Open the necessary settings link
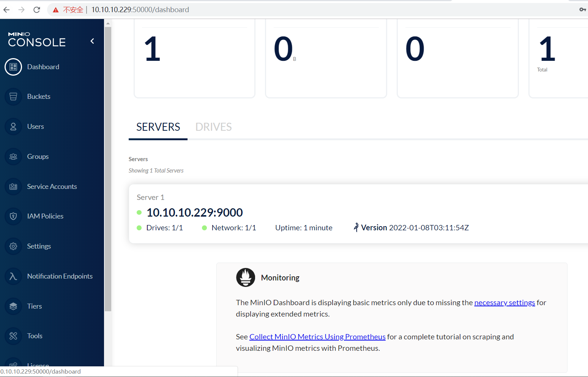 tap(504, 303)
